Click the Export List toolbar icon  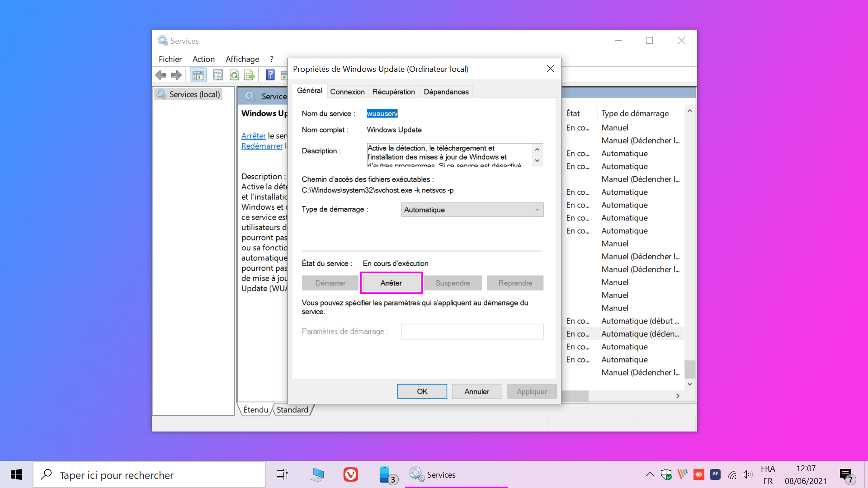(250, 75)
